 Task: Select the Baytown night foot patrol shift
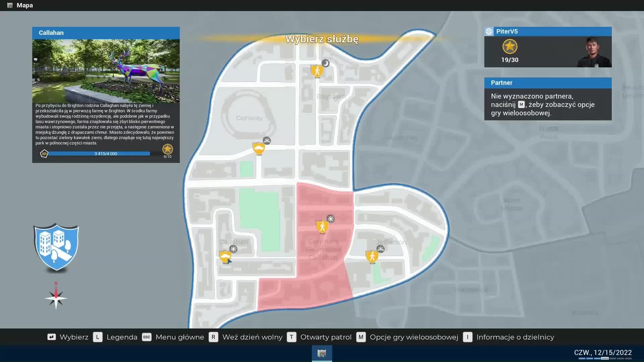pos(317,70)
